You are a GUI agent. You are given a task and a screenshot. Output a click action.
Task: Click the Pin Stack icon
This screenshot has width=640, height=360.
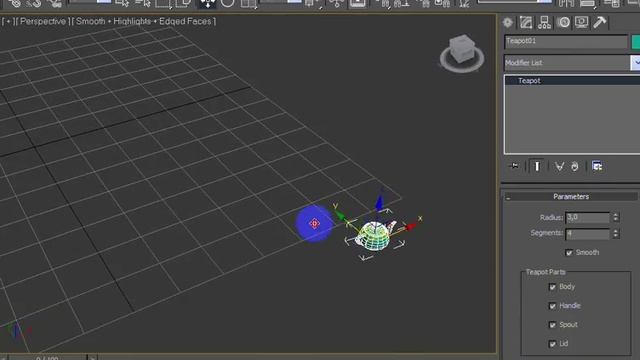click(x=515, y=166)
